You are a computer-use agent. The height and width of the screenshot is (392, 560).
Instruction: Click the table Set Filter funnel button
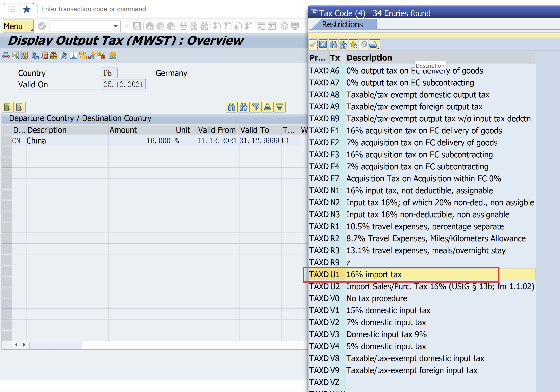[255, 107]
